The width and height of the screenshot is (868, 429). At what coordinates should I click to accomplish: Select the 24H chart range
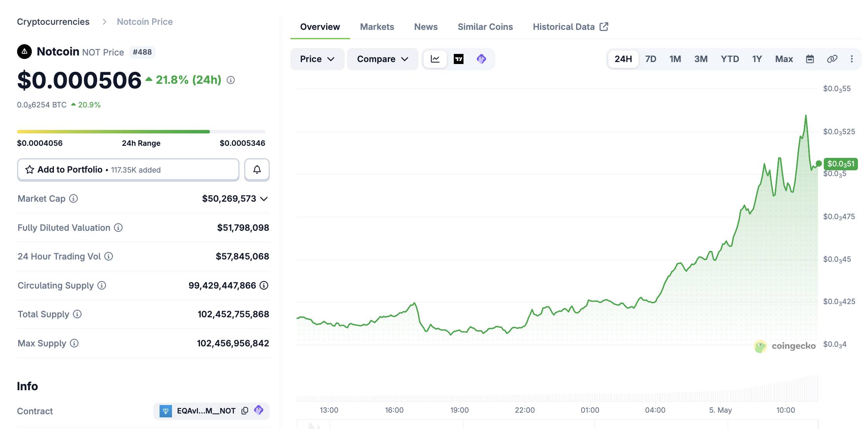click(x=623, y=59)
